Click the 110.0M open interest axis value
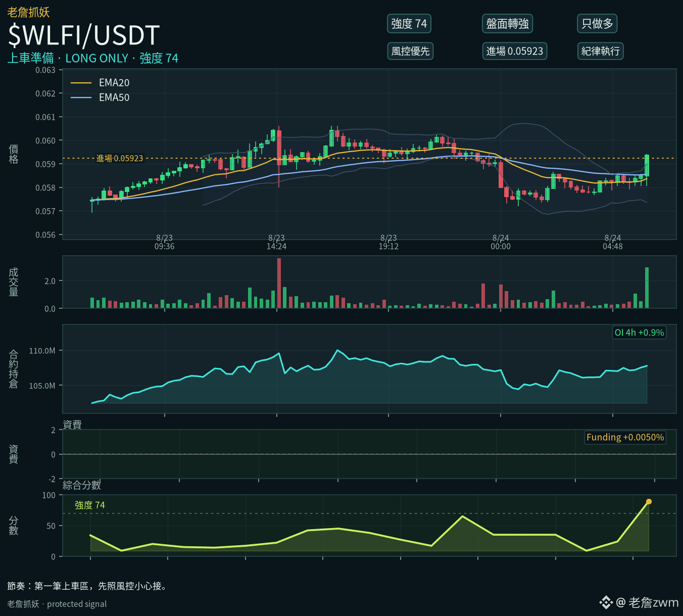 [x=42, y=351]
